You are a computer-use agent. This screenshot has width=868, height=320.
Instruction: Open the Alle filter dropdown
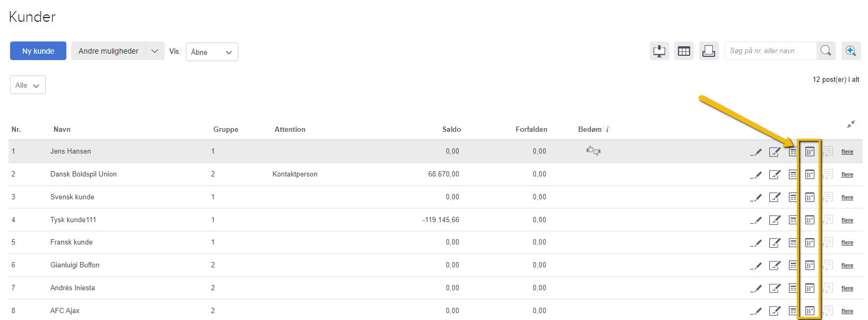pos(28,85)
